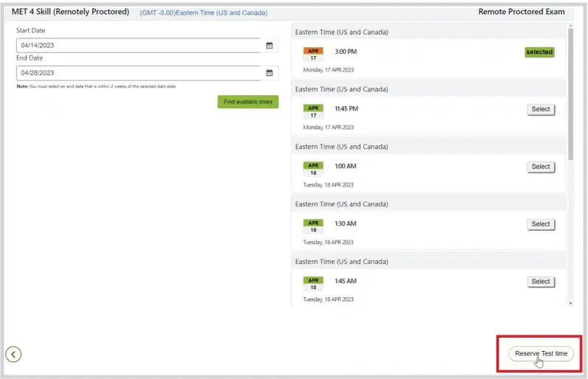This screenshot has height=379, width=588.
Task: Open the Start Date calendar picker
Action: [x=269, y=46]
